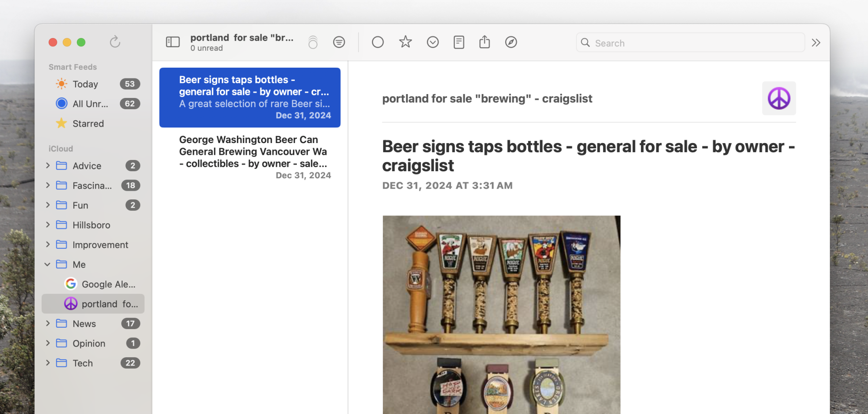This screenshot has height=414, width=868.
Task: Click the Today sun icon
Action: [x=62, y=84]
